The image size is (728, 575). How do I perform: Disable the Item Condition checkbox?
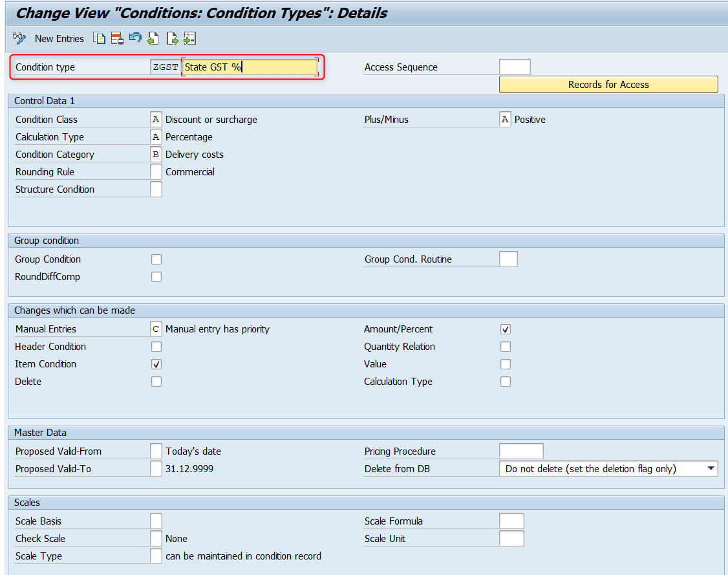coord(155,363)
